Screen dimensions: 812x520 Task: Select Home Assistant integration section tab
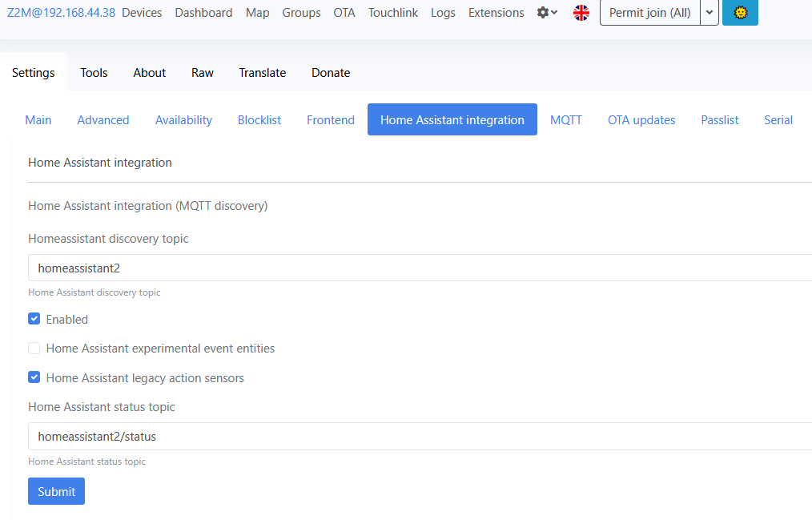pos(452,119)
